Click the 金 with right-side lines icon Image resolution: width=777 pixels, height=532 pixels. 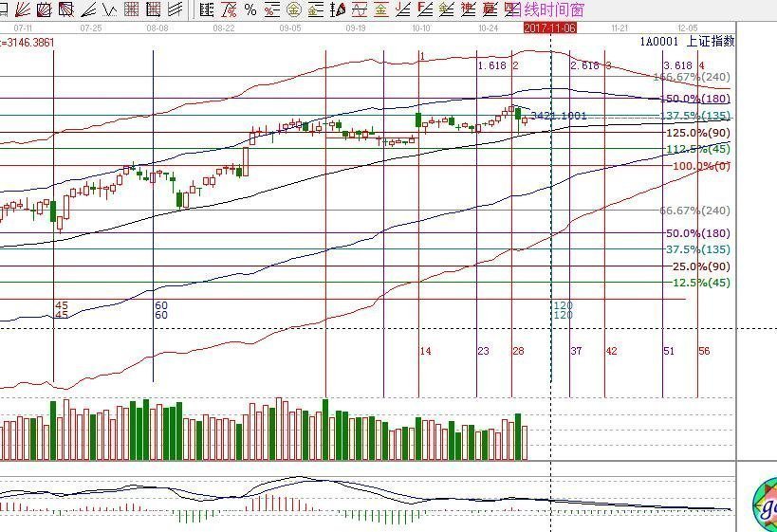tap(316, 9)
